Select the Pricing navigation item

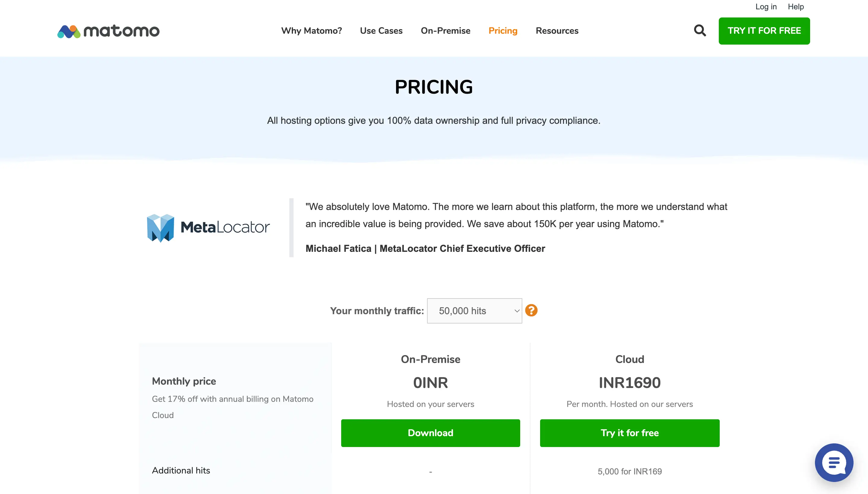503,31
